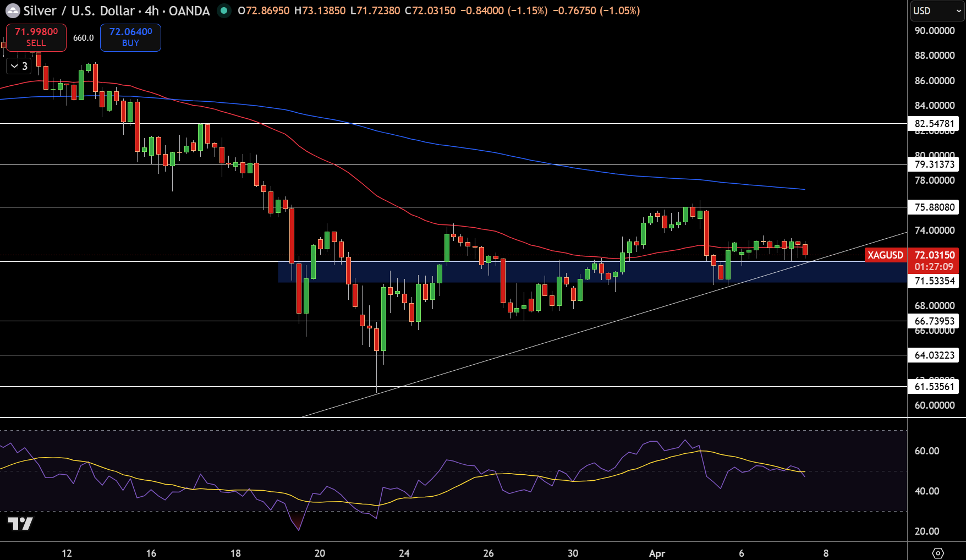Click the green market status dot
The width and height of the screenshot is (966, 560).
click(223, 10)
